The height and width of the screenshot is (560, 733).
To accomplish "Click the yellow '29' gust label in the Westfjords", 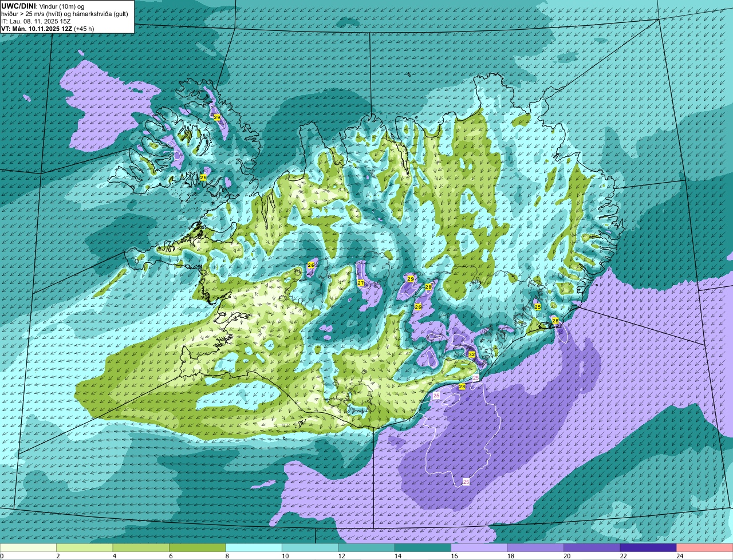I will [x=217, y=117].
